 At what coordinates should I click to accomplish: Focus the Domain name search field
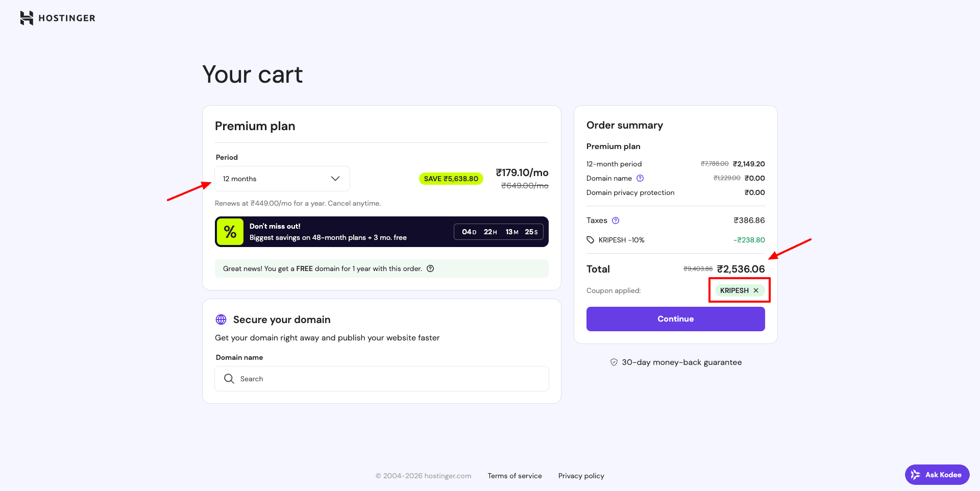point(388,379)
